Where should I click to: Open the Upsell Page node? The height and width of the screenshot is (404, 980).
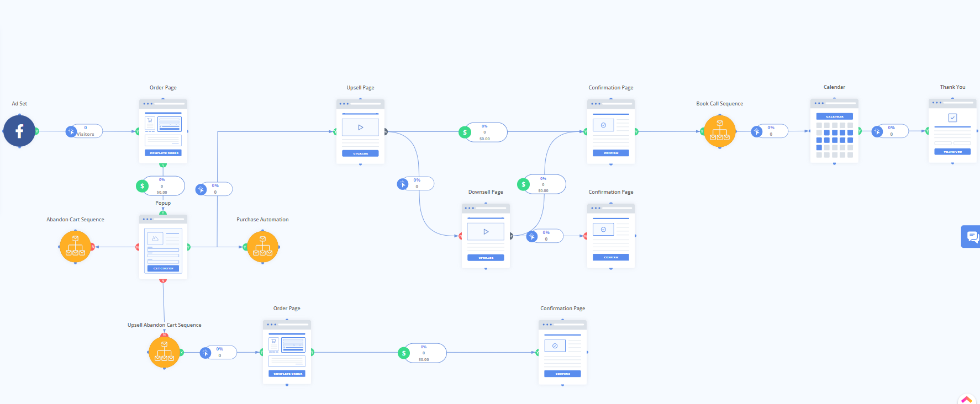point(360,131)
